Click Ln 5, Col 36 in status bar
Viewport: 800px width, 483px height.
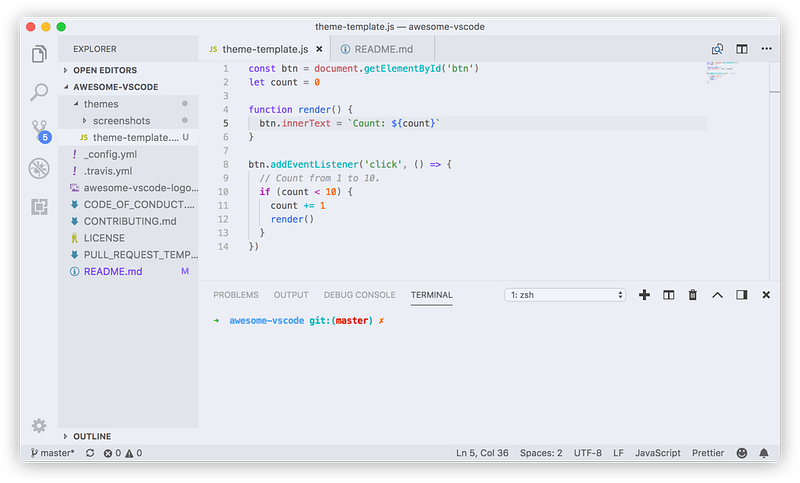[482, 453]
